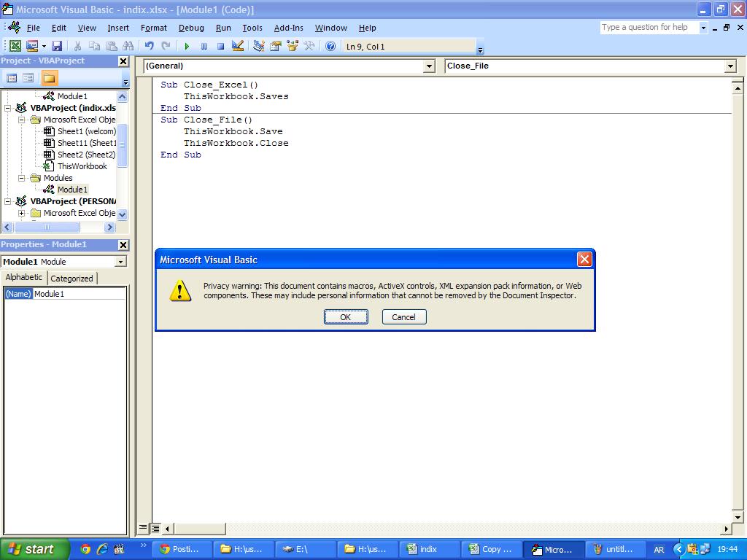Click the View Microsoft Excel toolbar icon

[15, 46]
